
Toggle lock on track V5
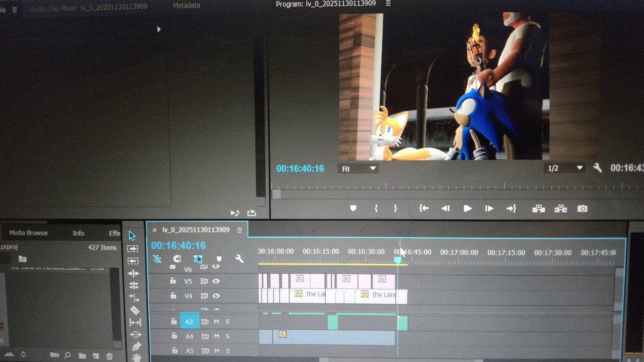click(173, 280)
